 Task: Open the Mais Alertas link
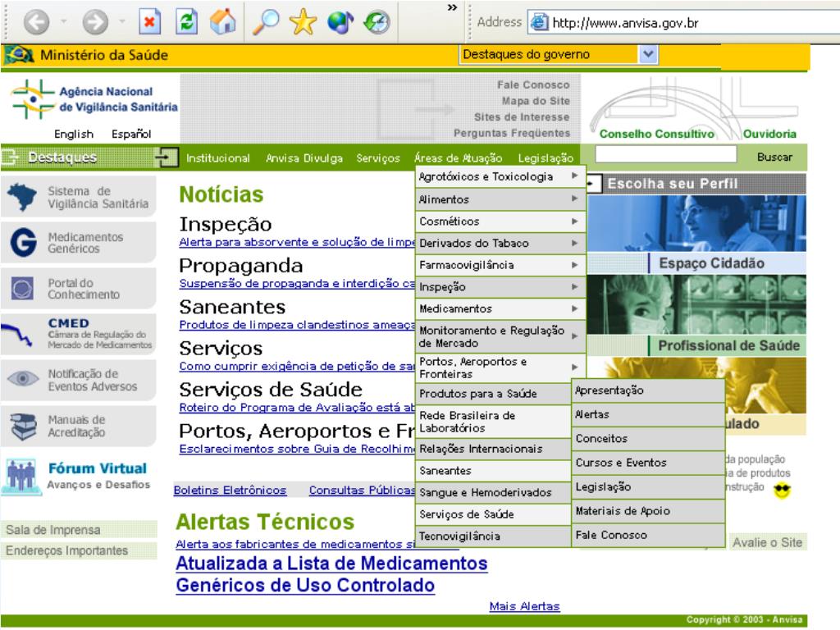click(524, 606)
